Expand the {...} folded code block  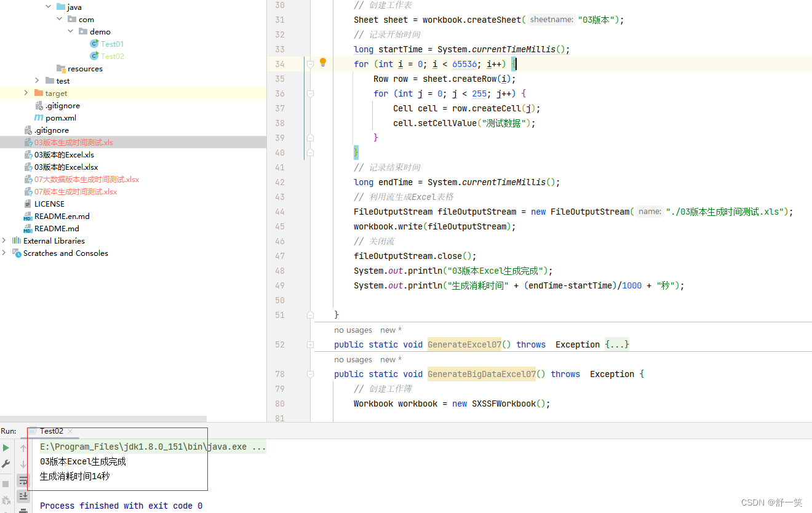(617, 344)
